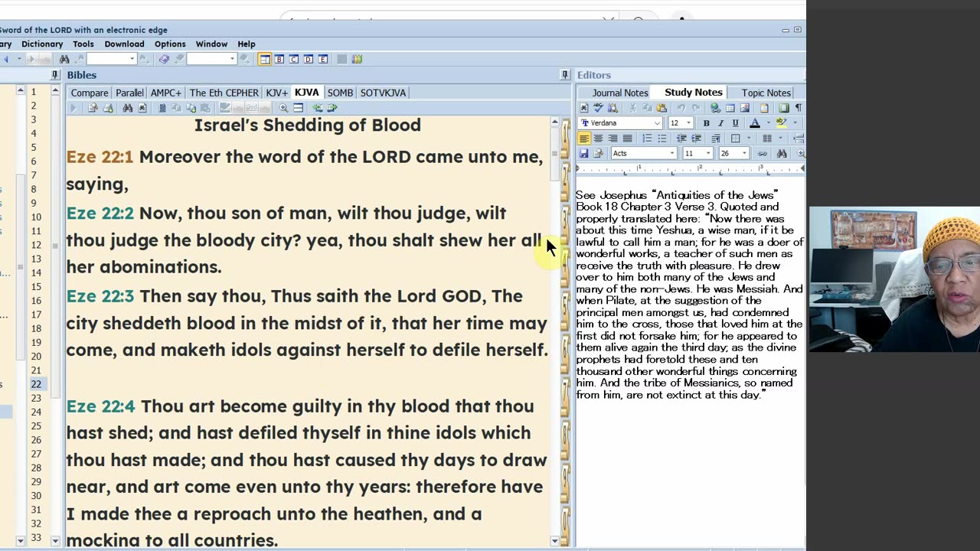This screenshot has width=980, height=551.
Task: Set align right in the editor
Action: point(612,139)
